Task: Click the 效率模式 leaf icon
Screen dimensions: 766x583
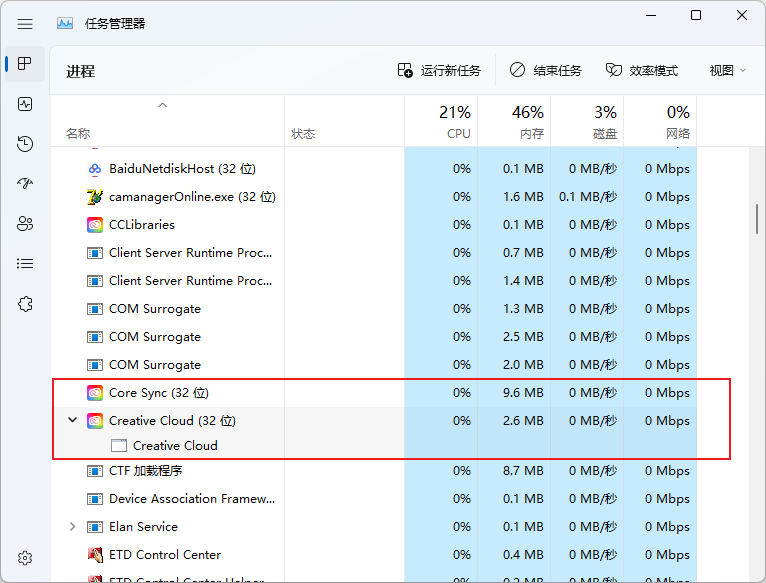Action: [x=614, y=70]
